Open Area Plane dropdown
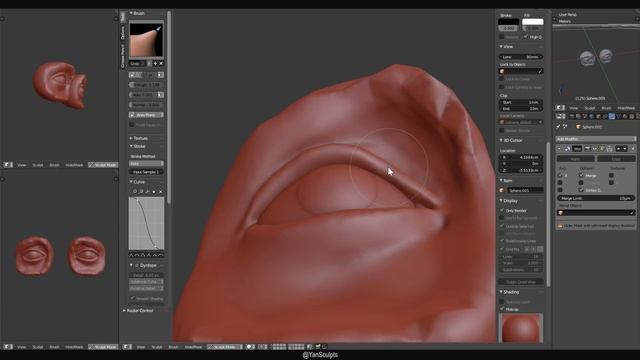The height and width of the screenshot is (360, 640). [x=146, y=115]
